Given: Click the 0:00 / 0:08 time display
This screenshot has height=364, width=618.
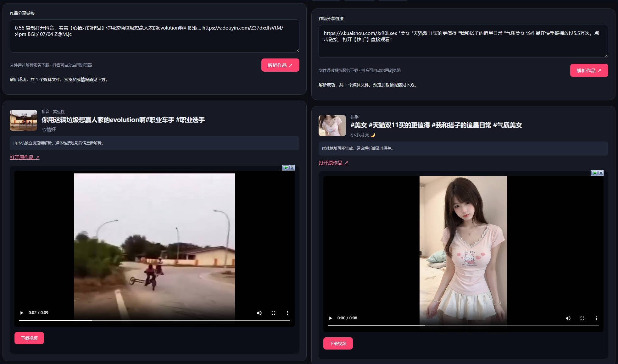Looking at the screenshot, I should pos(347,318).
